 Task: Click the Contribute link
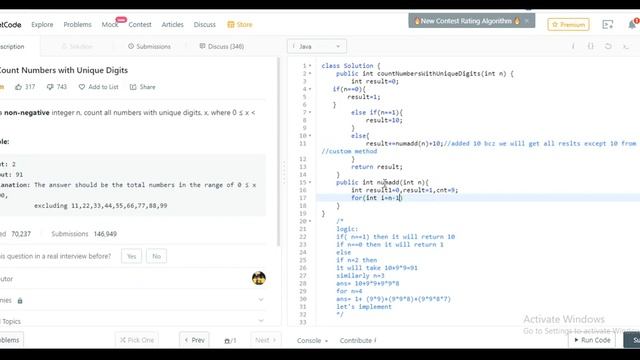click(358, 340)
